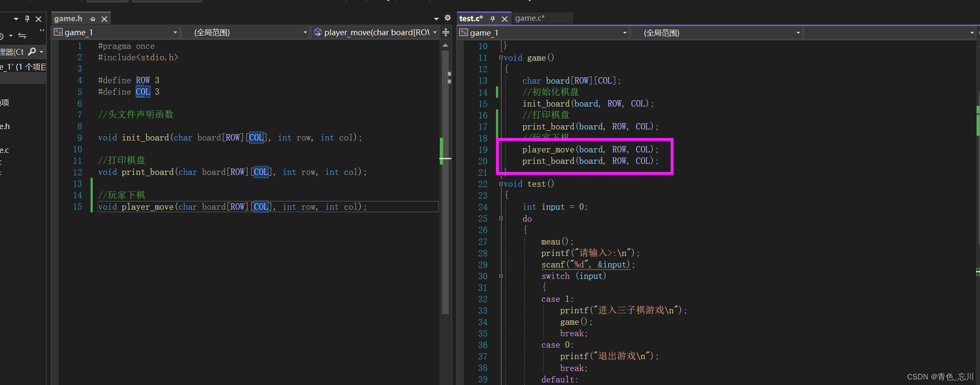The width and height of the screenshot is (980, 385).
Task: Open tab window settings gear
Action: tap(448, 18)
